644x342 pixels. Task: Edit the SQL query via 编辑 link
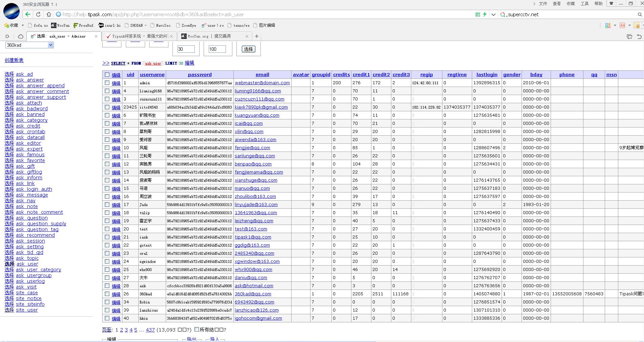tap(189, 63)
